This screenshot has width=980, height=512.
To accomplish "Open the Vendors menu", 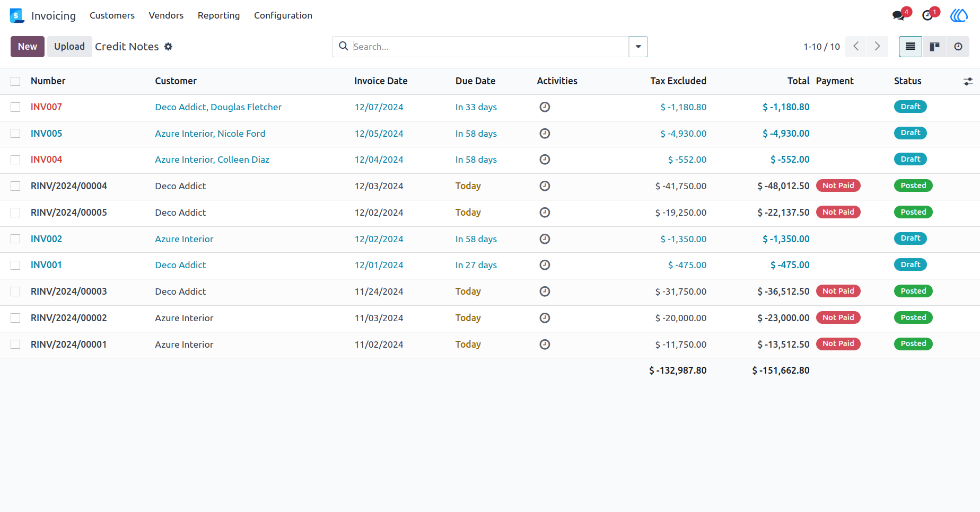I will click(166, 15).
